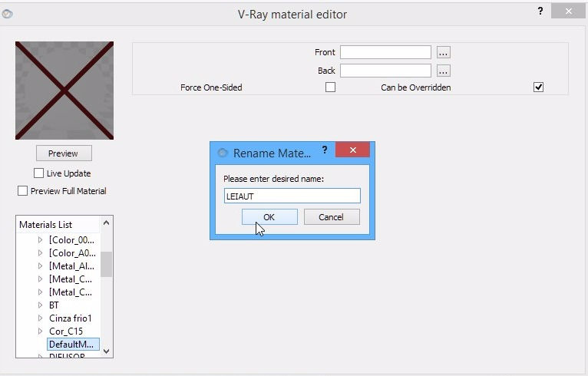
Task: Expand the first [Metal_C... material
Action: point(40,279)
